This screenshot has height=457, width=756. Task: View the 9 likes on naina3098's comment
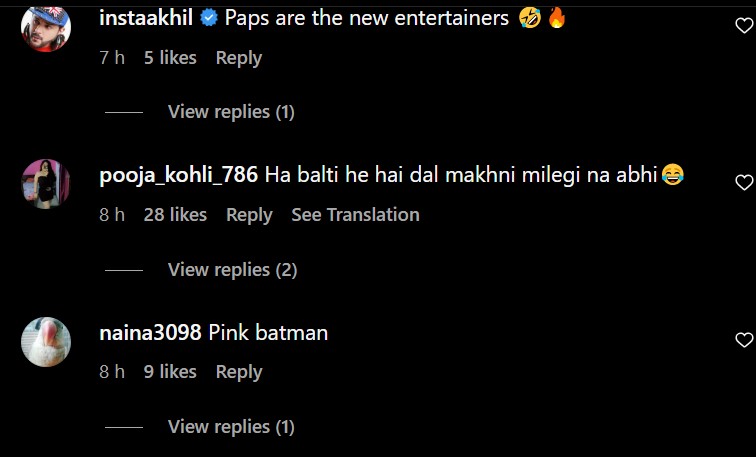tap(170, 372)
